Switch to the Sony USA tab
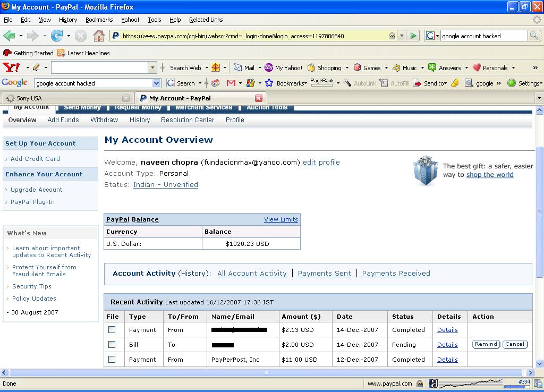544x392 pixels. tap(68, 98)
